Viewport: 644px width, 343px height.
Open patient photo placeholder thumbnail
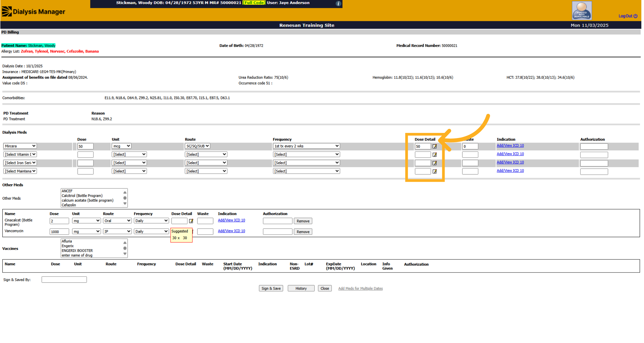(x=581, y=10)
